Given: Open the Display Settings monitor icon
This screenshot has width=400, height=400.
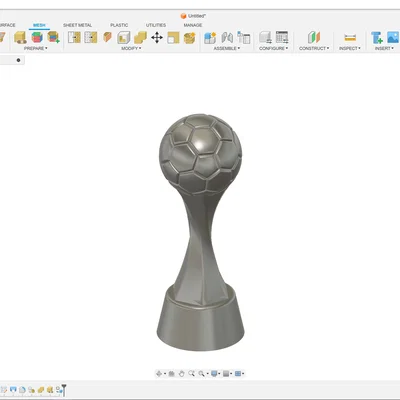Looking at the screenshot, I should pos(214,374).
